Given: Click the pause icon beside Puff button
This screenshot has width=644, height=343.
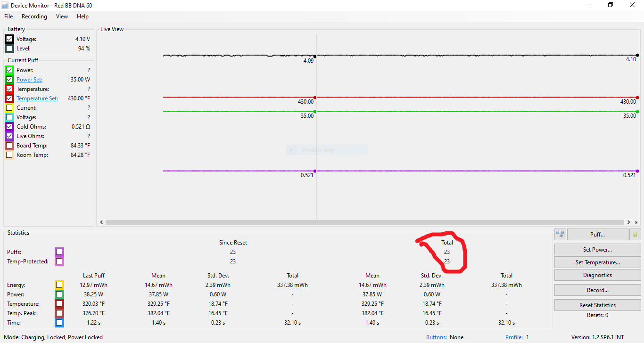Looking at the screenshot, I should click(x=635, y=234).
